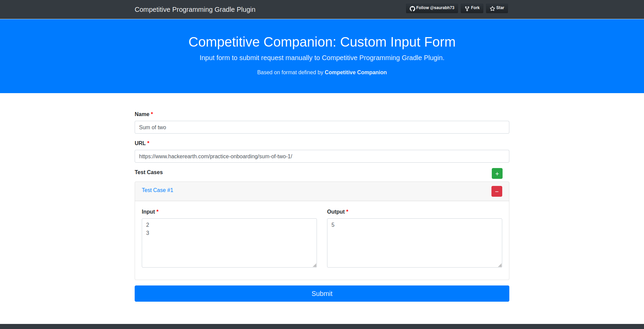This screenshot has width=644, height=329.
Task: Grab the Output textarea resize handle
Action: tap(500, 265)
